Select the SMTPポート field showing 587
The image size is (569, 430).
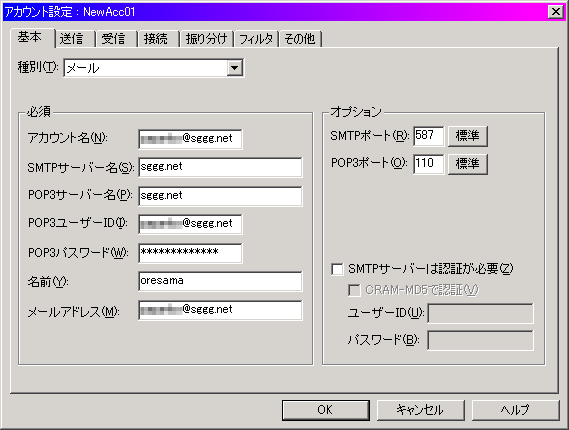tap(428, 136)
